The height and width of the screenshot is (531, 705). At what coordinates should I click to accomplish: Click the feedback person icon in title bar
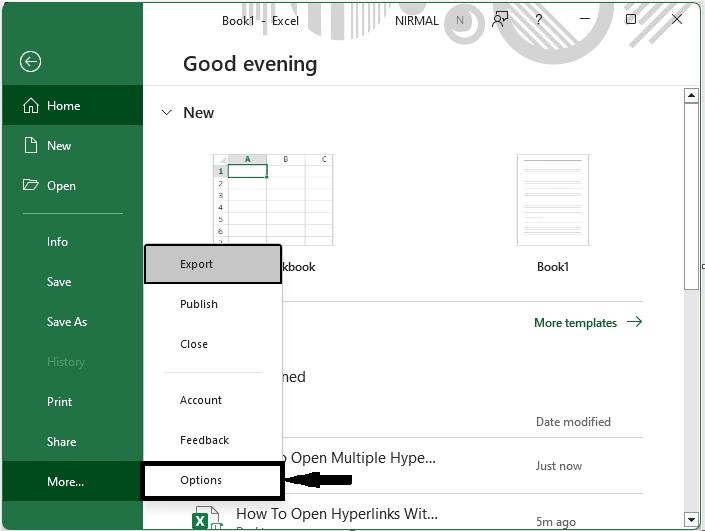(500, 20)
